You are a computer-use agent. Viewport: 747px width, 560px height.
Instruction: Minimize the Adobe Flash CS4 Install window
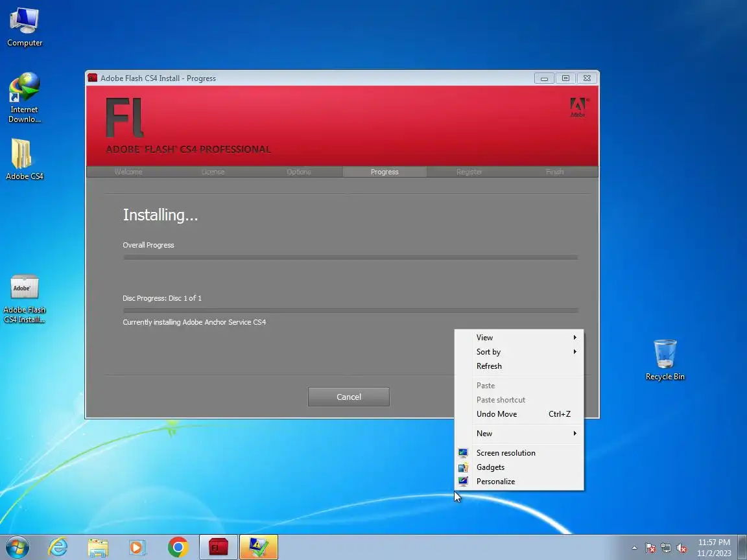pyautogui.click(x=544, y=78)
